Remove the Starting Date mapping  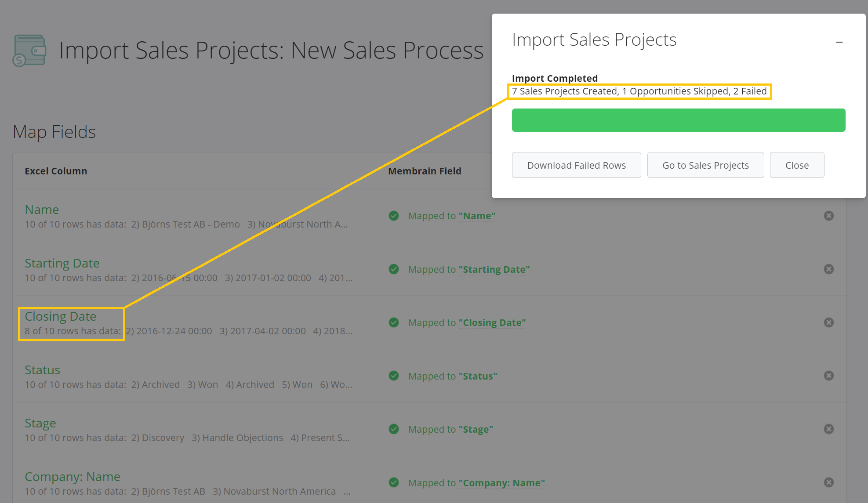828,269
